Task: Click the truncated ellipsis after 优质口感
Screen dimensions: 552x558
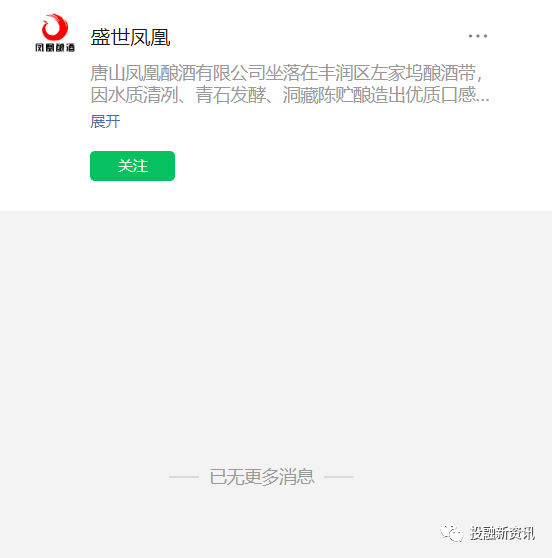Action: [x=483, y=100]
